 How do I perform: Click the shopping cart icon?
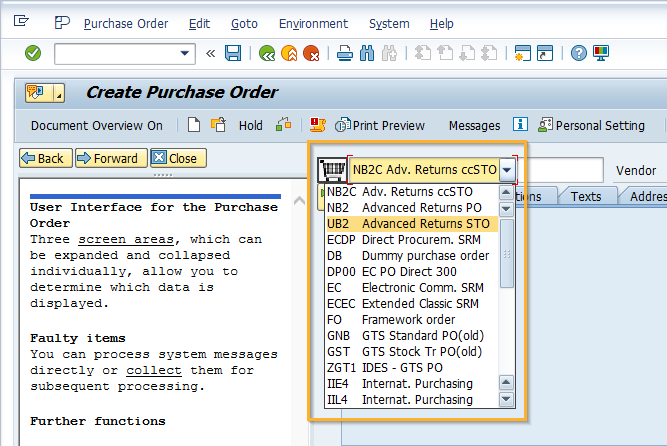[x=330, y=169]
